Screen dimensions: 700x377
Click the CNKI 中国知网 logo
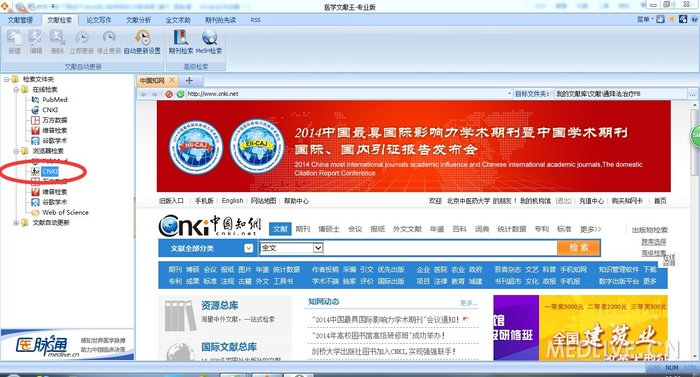pyautogui.click(x=210, y=226)
